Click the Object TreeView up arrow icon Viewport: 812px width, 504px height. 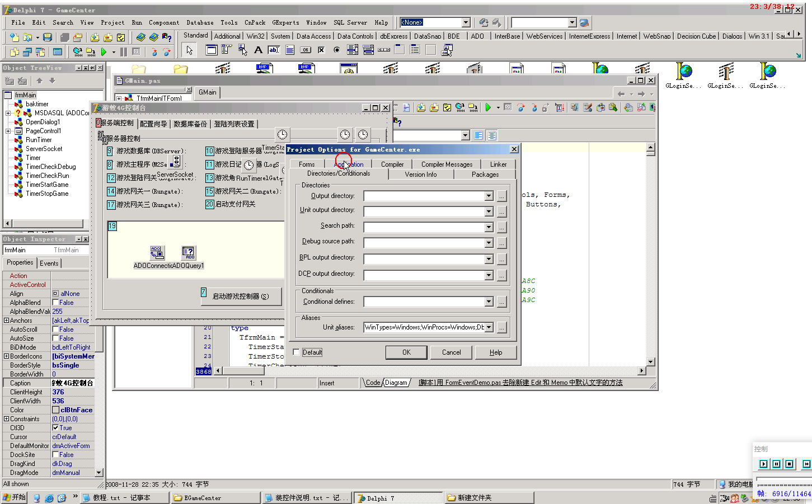40,81
